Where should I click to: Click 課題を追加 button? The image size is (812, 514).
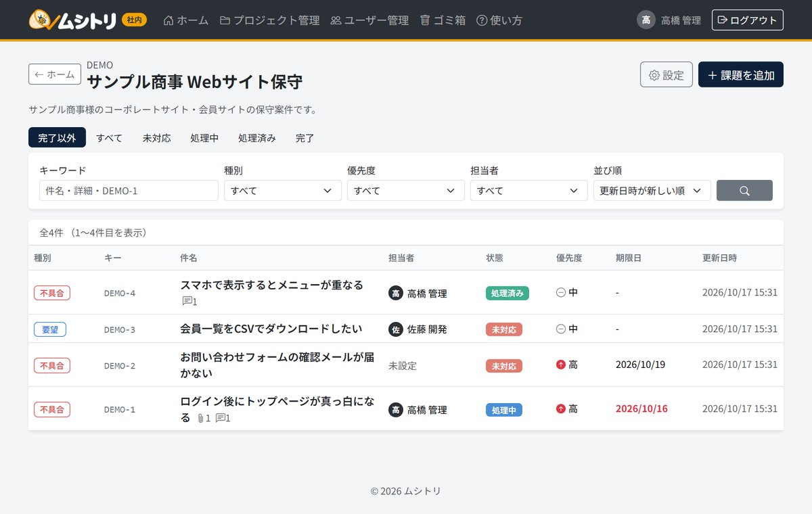tap(741, 74)
